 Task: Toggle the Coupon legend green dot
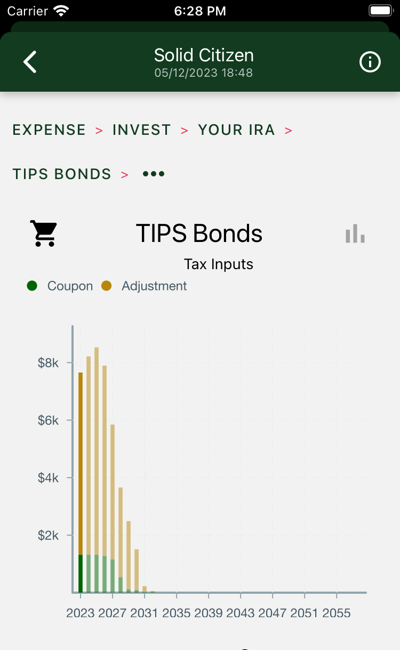click(32, 286)
